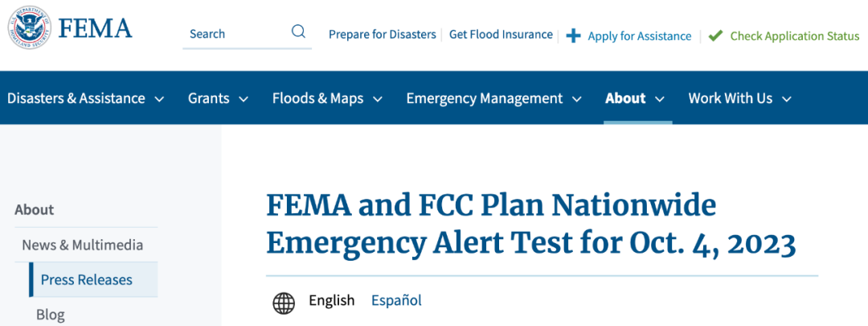Open News & Multimedia sidebar section
Image resolution: width=868 pixels, height=326 pixels.
point(82,245)
